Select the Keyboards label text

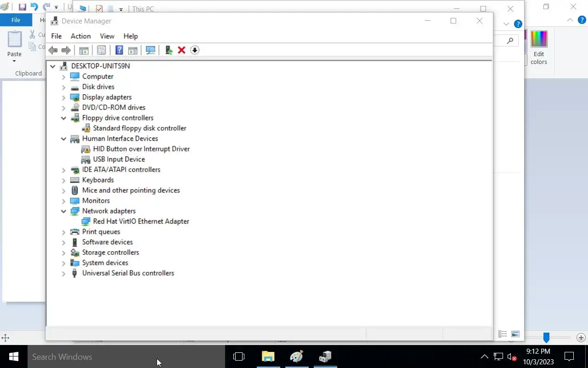pyautogui.click(x=98, y=180)
